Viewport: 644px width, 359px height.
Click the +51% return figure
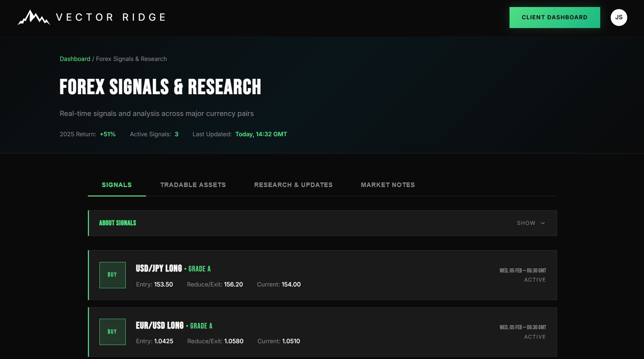click(x=107, y=134)
